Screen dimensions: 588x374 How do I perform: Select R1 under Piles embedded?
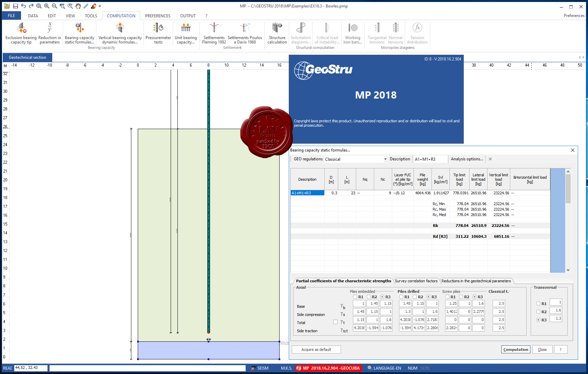[355, 297]
